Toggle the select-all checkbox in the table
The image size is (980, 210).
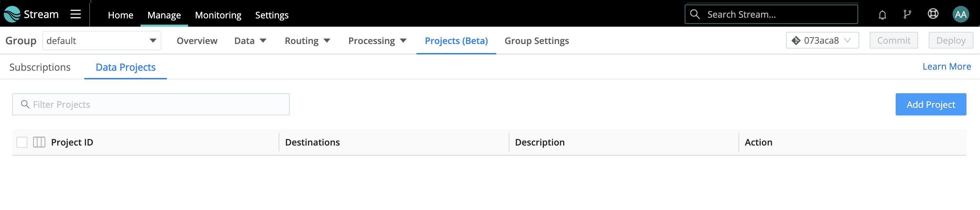click(x=22, y=142)
